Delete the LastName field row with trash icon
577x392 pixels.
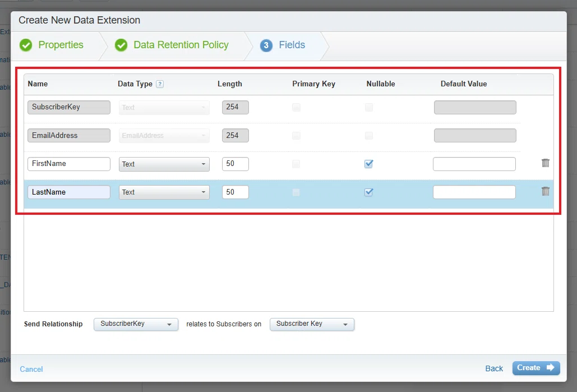[x=546, y=191]
